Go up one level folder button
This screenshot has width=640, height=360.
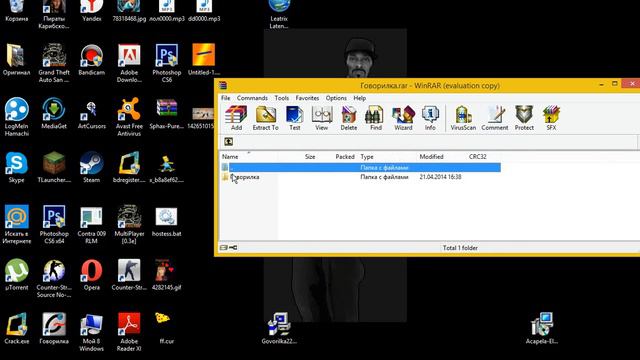229,142
